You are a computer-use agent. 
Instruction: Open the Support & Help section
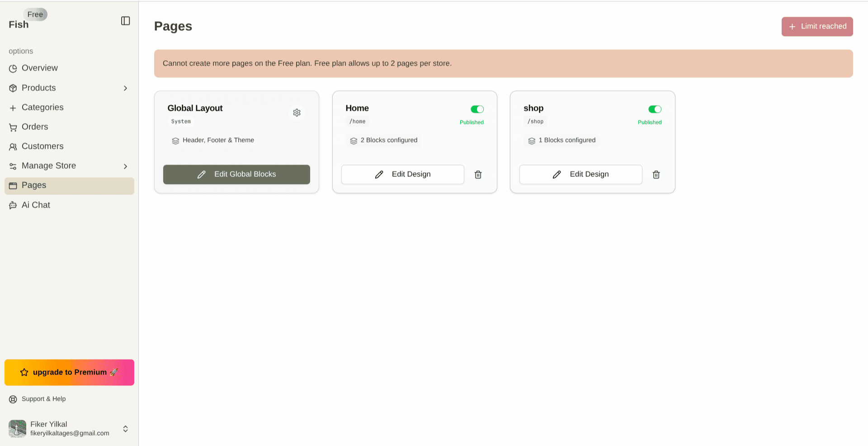click(x=43, y=399)
